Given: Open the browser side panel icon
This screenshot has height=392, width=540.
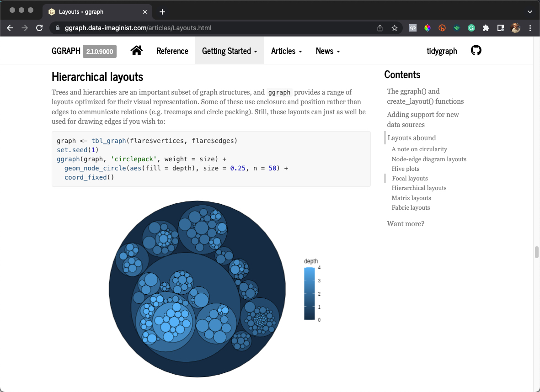Looking at the screenshot, I should (x=501, y=28).
